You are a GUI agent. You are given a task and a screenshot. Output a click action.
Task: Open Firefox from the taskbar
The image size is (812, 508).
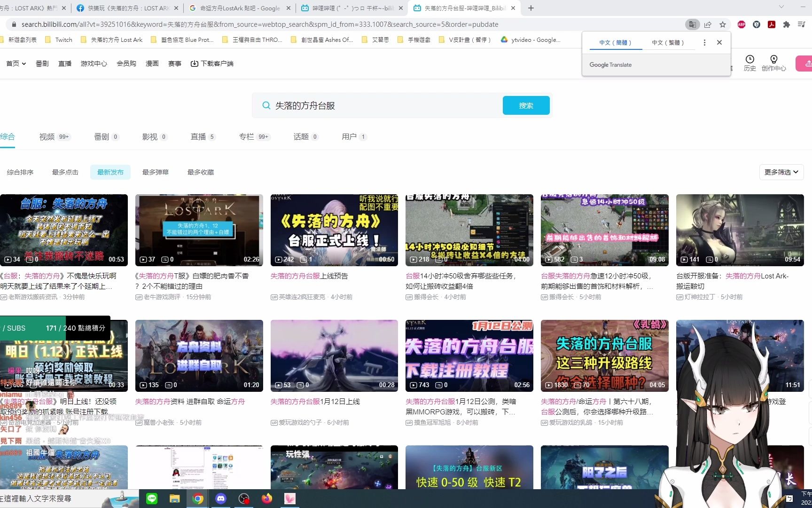click(x=267, y=499)
